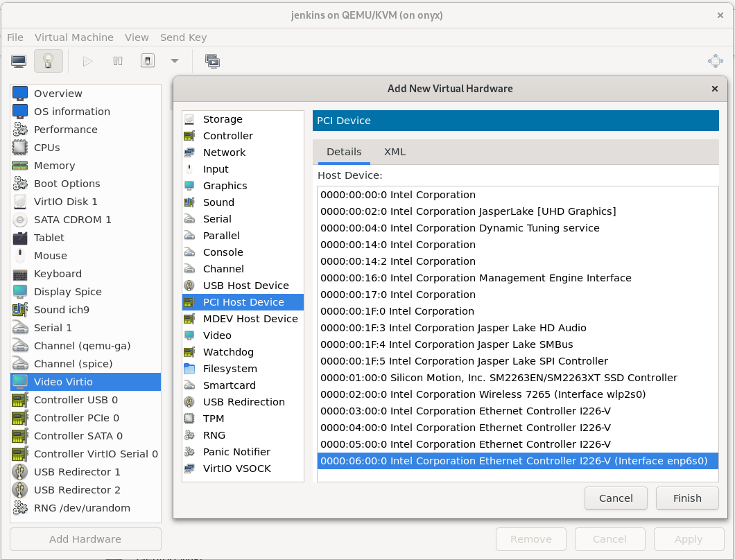Choose the Wireless 7265 wlp2s0 device
The image size is (735, 560).
(x=517, y=394)
